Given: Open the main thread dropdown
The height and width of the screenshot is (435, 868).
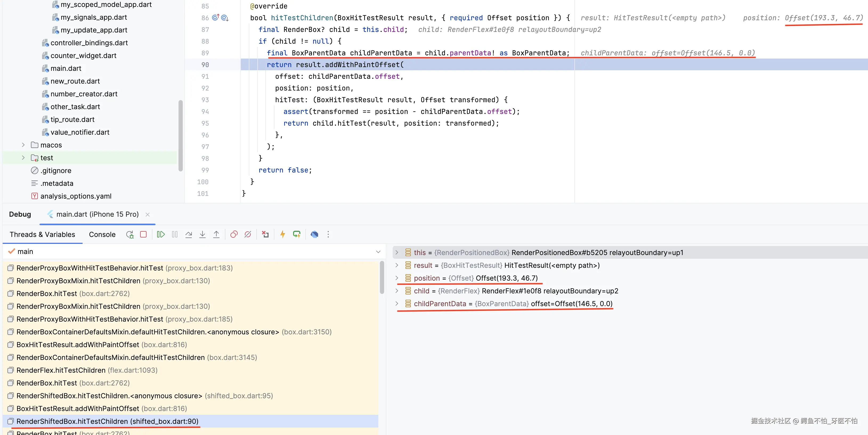Looking at the screenshot, I should coord(378,252).
